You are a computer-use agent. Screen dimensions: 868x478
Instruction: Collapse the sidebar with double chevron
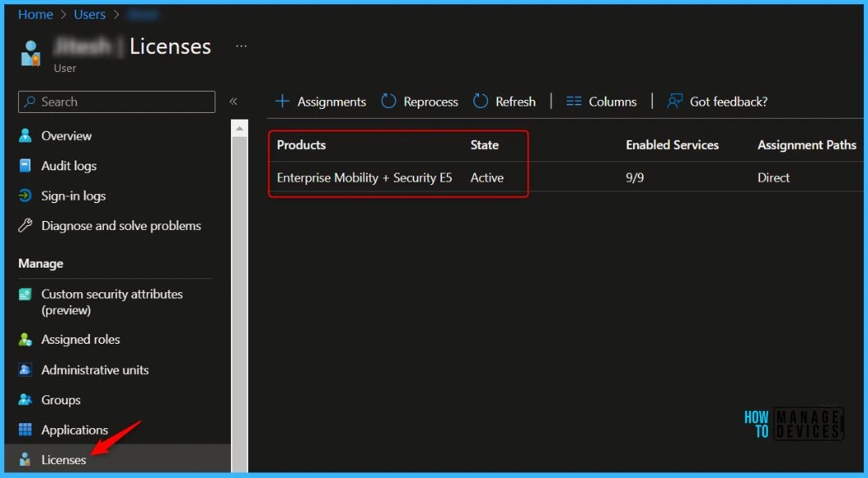[233, 101]
